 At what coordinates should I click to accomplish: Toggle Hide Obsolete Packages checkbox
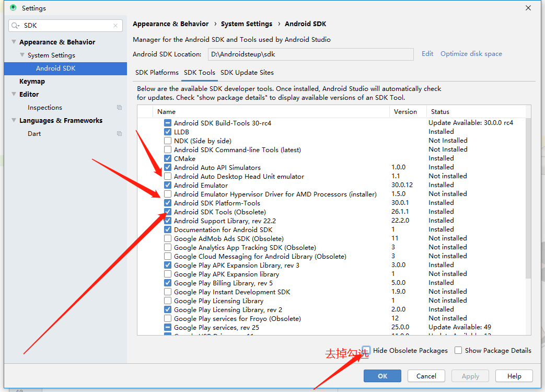tap(366, 350)
